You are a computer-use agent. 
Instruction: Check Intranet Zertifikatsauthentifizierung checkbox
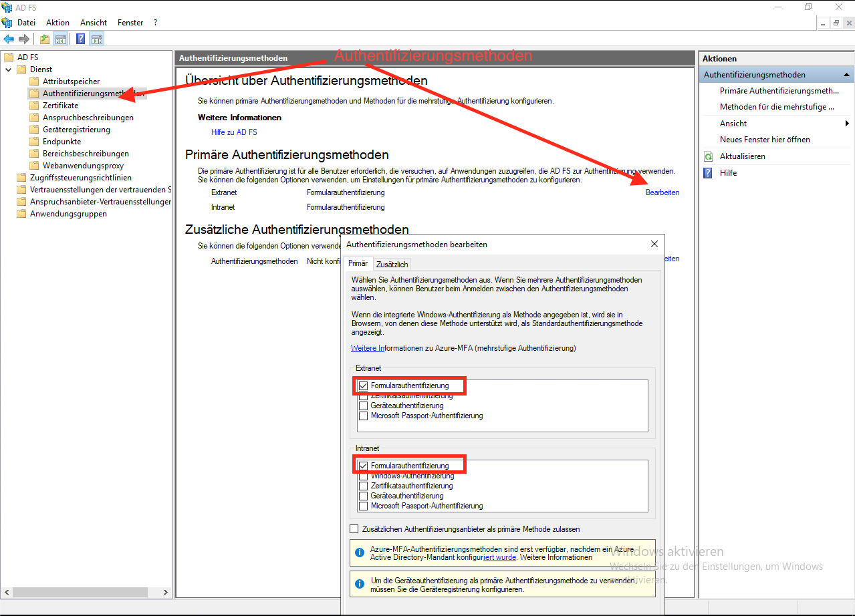pyautogui.click(x=364, y=486)
